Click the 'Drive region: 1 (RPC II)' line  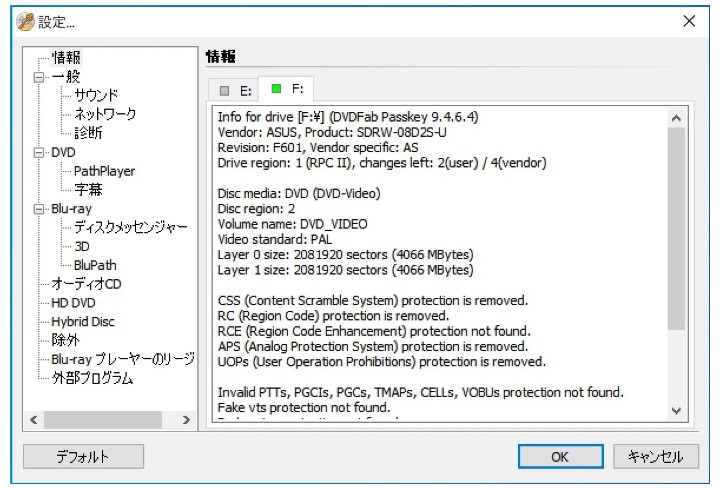(x=382, y=163)
